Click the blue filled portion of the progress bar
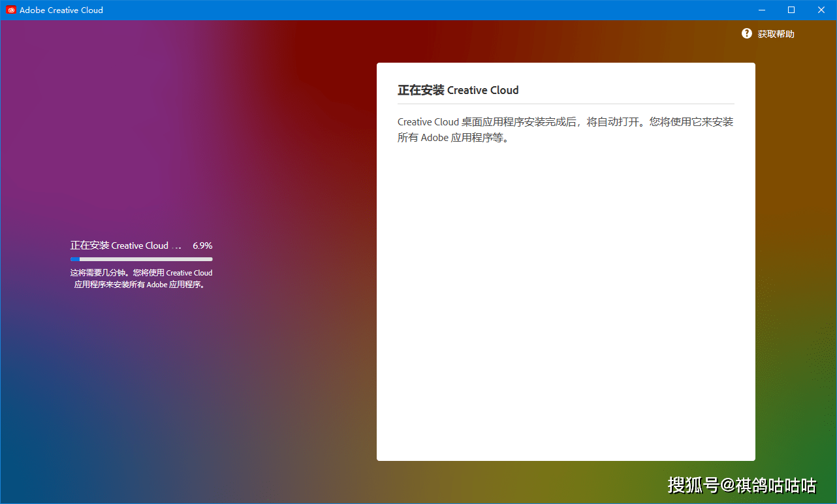837x504 pixels. pyautogui.click(x=75, y=259)
